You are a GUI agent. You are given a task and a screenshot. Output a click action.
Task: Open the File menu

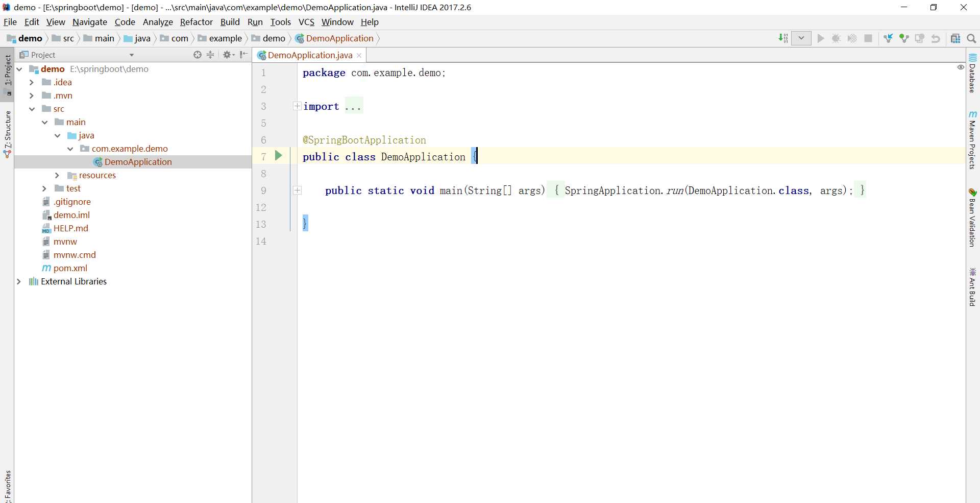coord(10,22)
